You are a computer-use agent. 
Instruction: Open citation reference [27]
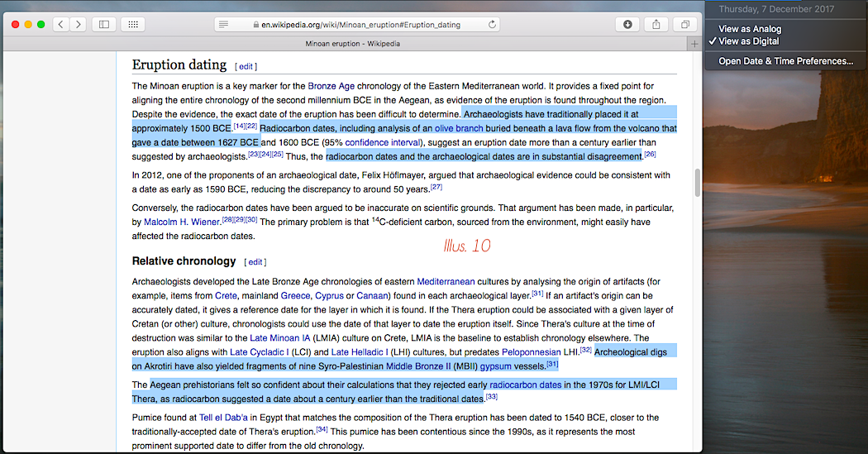point(436,187)
